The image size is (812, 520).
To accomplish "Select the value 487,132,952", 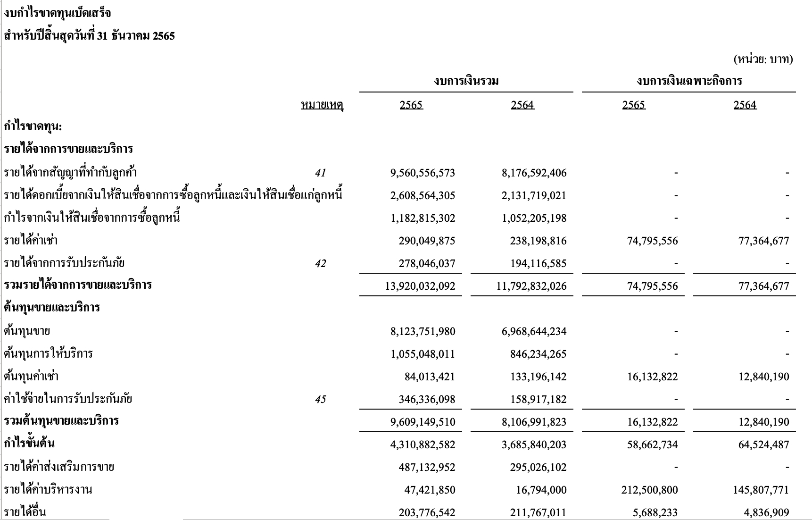I will point(427,468).
